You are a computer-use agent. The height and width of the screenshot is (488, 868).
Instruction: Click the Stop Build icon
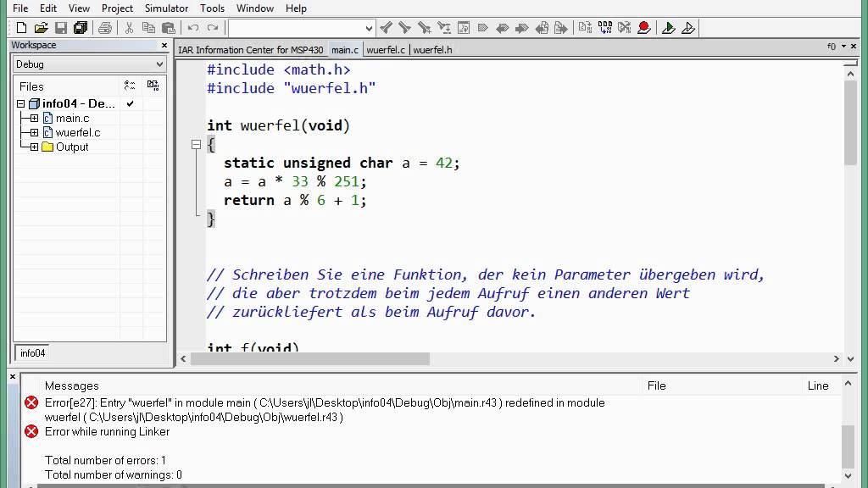pyautogui.click(x=625, y=28)
